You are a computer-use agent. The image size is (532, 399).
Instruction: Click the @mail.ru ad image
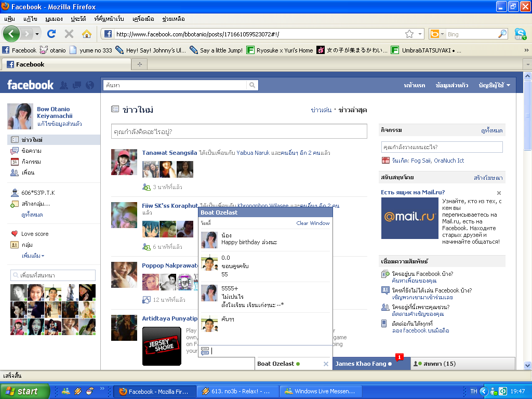(409, 218)
